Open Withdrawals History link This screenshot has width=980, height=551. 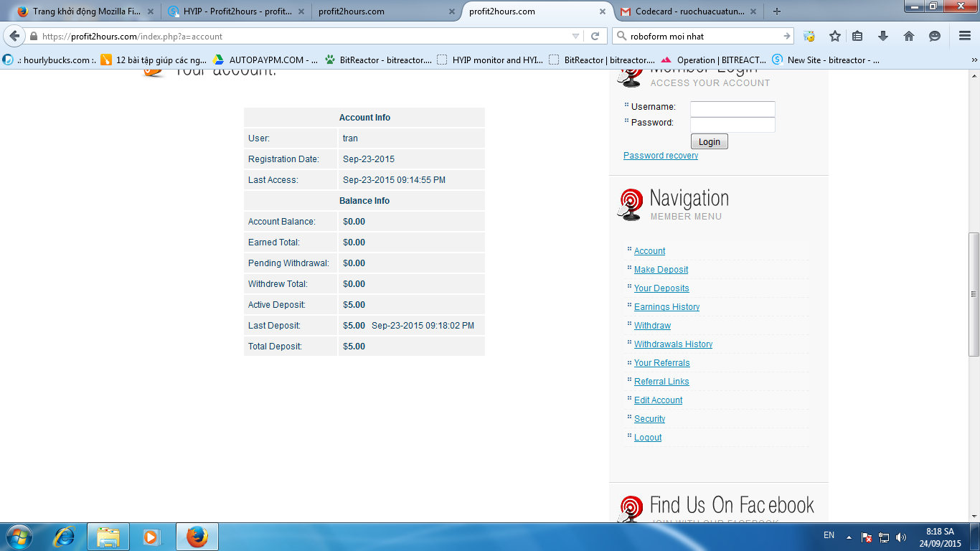674,344
